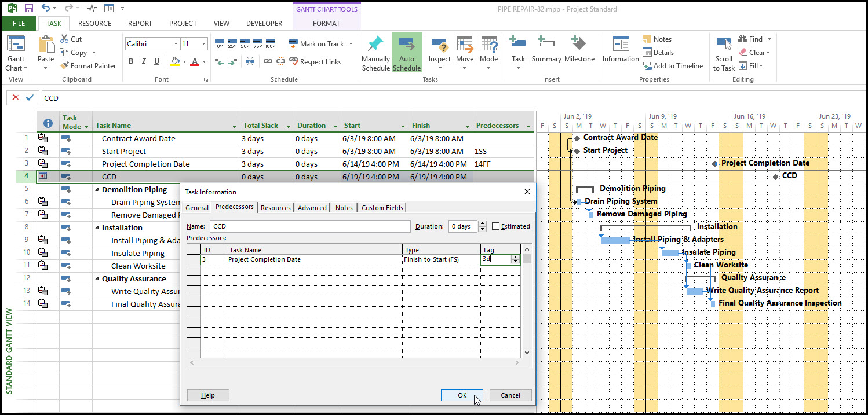This screenshot has height=415, width=868.
Task: Collapse the Demolition Piping summary task
Action: pos(97,190)
